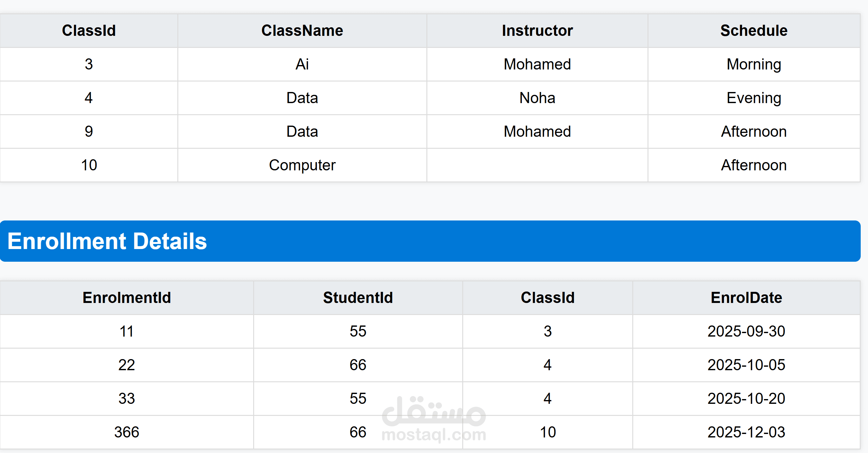Select the EnrolmentId 366 cell

127,432
